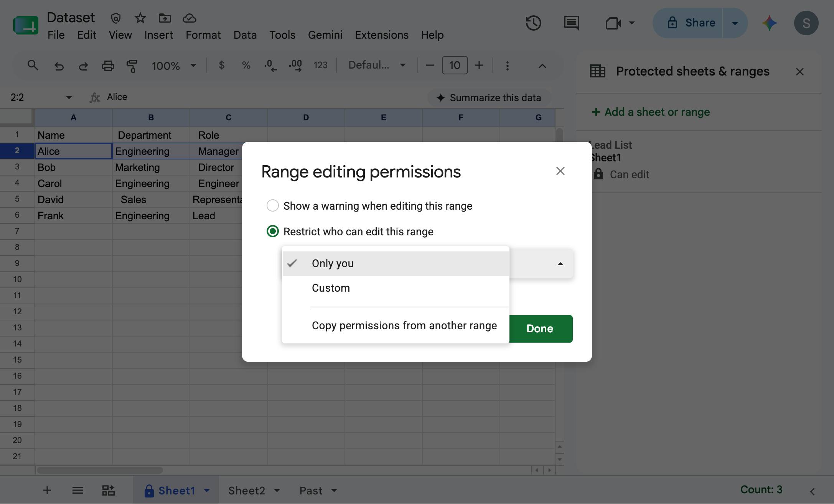Viewport: 834px width, 504px height.
Task: Choose 'Copy permissions from another range'
Action: (396, 326)
